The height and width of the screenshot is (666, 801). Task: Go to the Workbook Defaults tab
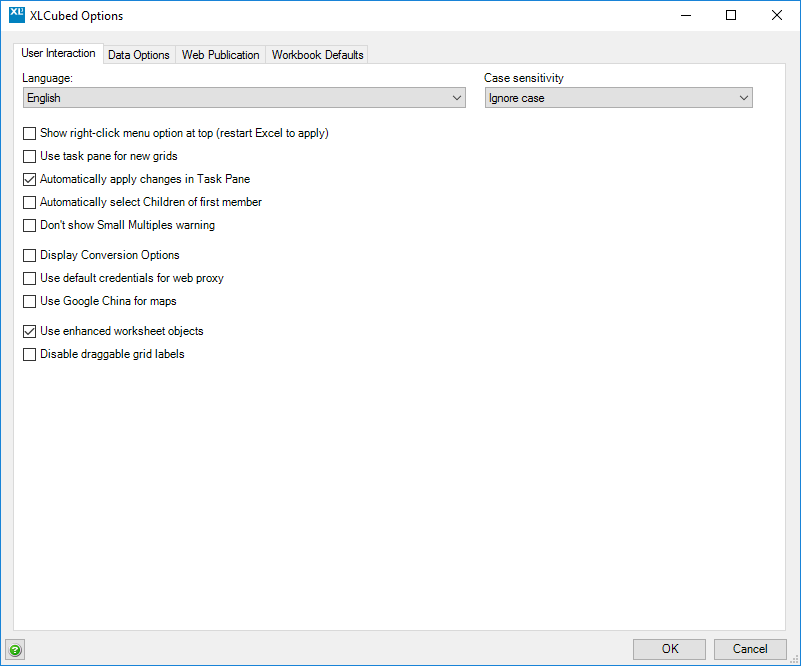coord(317,55)
